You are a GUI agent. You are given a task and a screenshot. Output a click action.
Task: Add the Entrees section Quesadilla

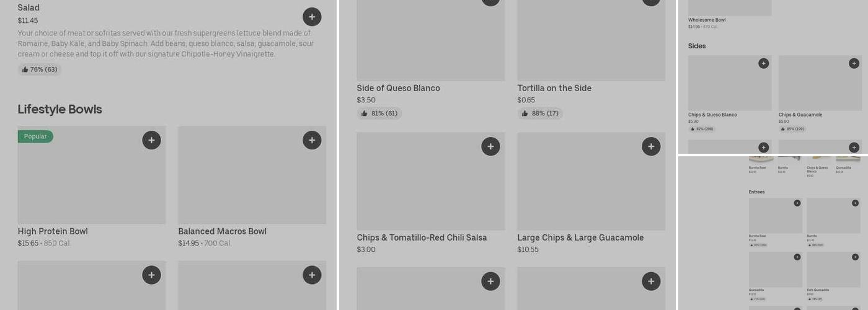coord(797,257)
